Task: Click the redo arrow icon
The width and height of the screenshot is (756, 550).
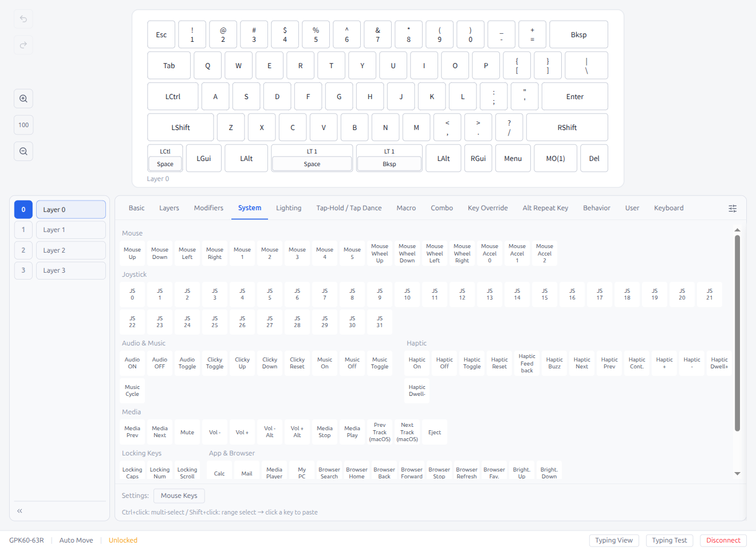Action: (x=23, y=45)
